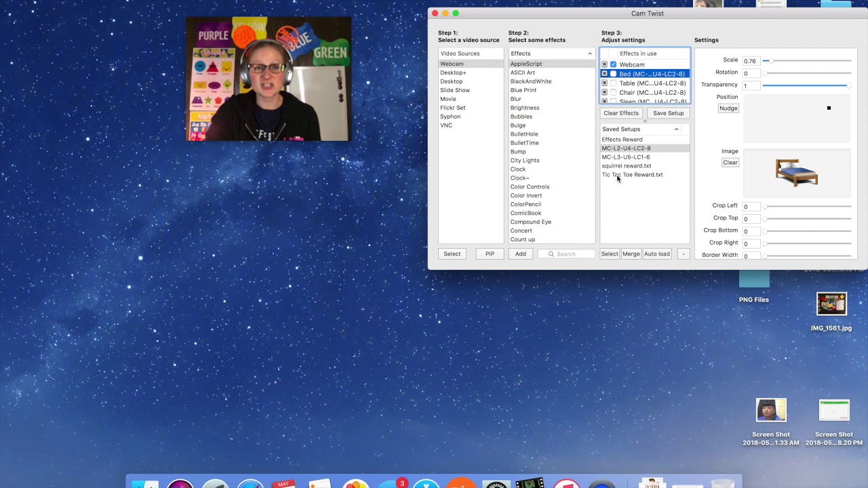
Task: Select the VNC video source
Action: pyautogui.click(x=471, y=125)
